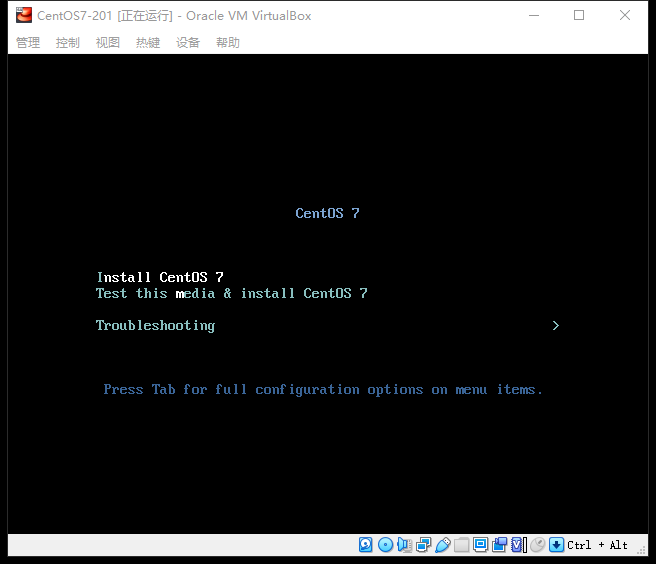Click the USB devices status icon
This screenshot has width=656, height=564.
click(443, 545)
